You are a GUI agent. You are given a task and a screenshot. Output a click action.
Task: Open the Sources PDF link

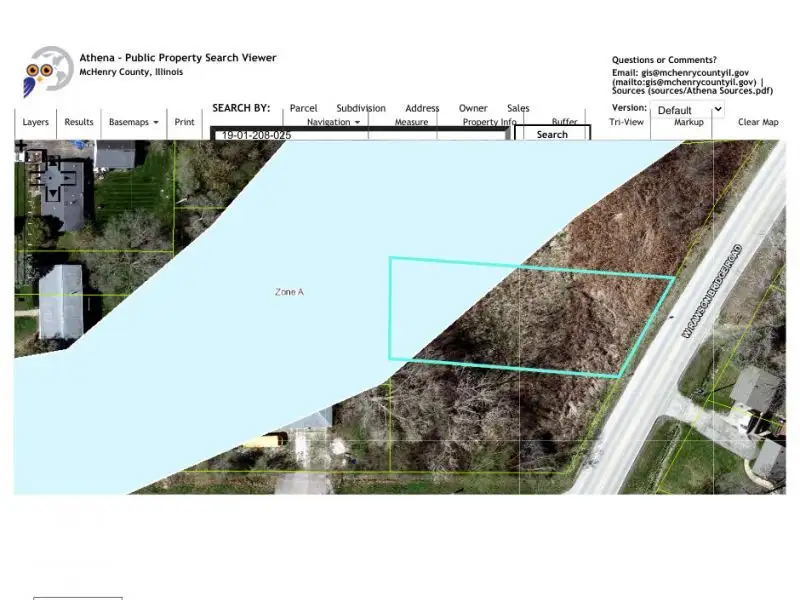pos(710,91)
